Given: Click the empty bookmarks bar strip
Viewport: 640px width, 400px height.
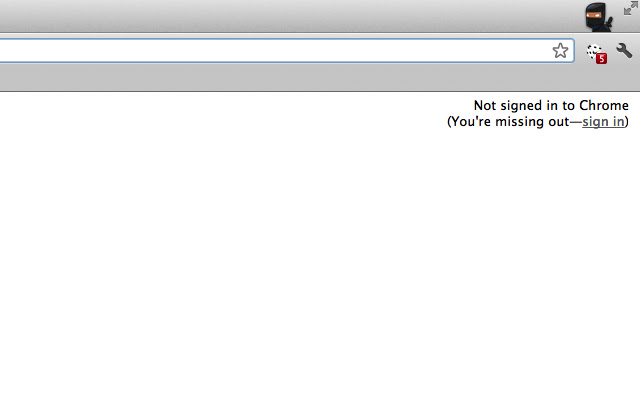Looking at the screenshot, I should [300, 79].
